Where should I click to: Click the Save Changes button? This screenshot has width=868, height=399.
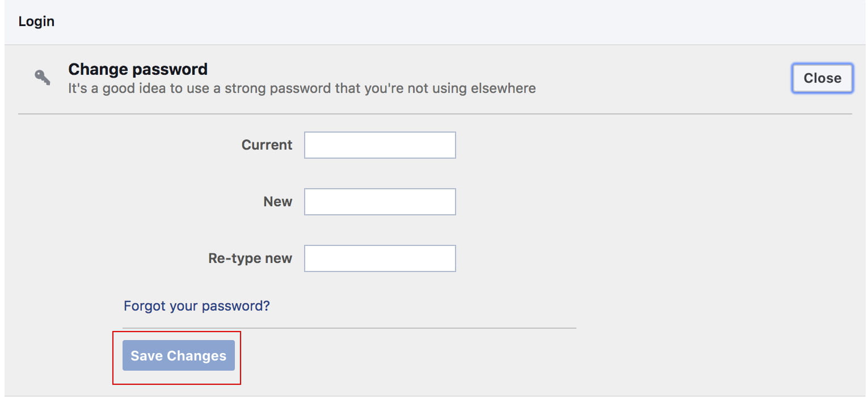178,355
